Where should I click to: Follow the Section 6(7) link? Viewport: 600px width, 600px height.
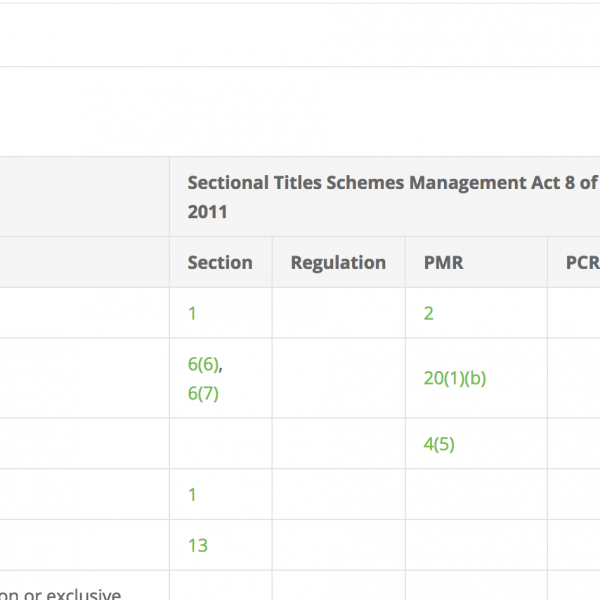coord(203,393)
